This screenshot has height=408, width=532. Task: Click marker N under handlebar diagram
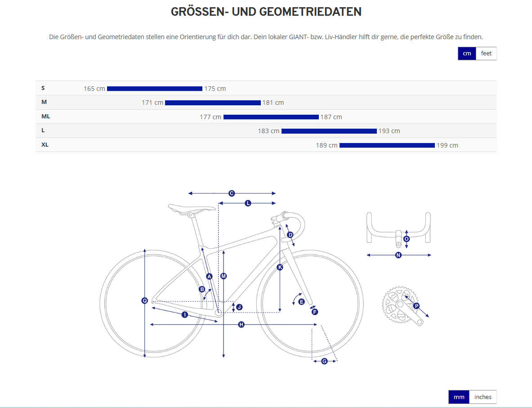coord(398,255)
